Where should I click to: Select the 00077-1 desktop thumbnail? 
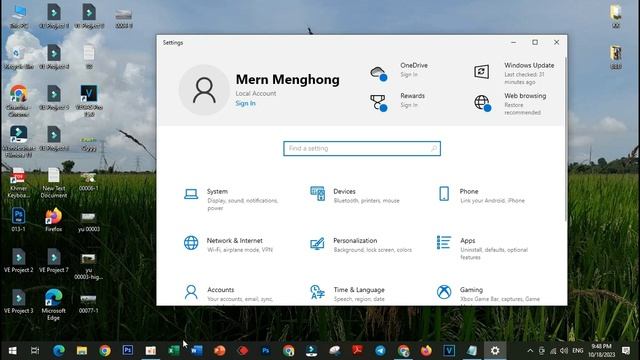[x=89, y=304]
